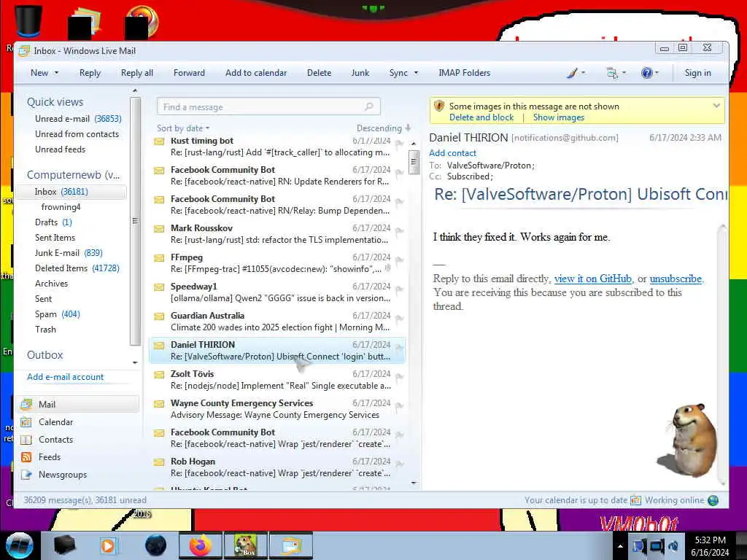Screen dimensions: 747x560
Task: Expand the New button dropdown arrow
Action: click(x=56, y=73)
